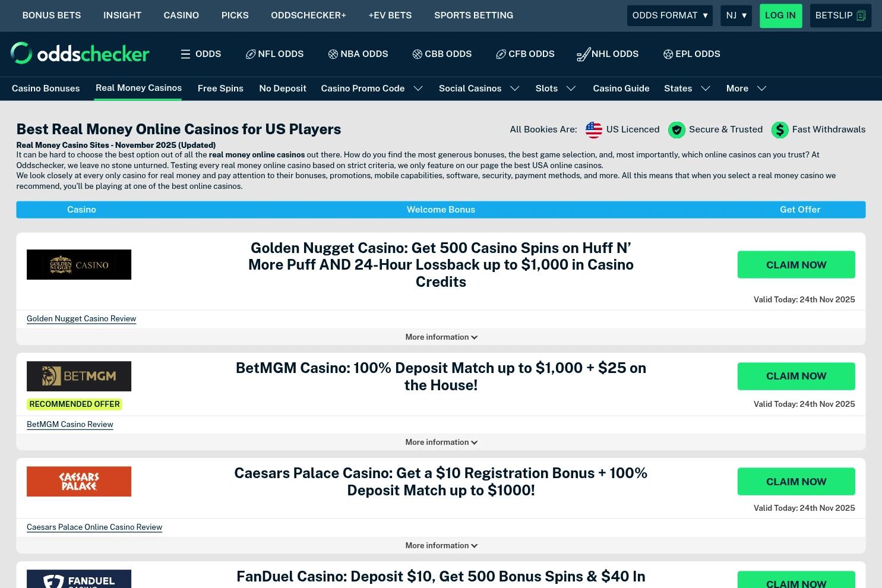
Task: Open the CASINO top menu item
Action: pyautogui.click(x=181, y=15)
